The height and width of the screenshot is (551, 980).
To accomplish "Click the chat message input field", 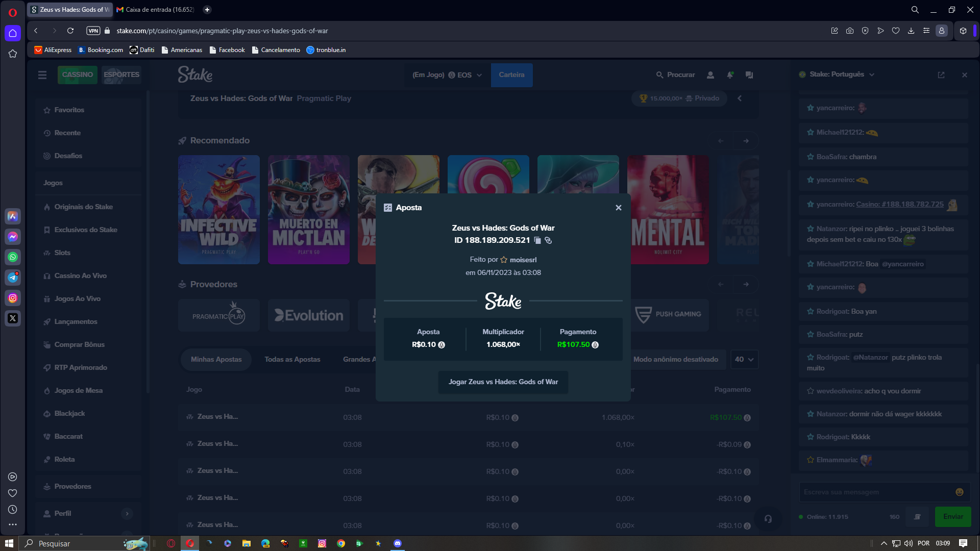I will tap(876, 492).
